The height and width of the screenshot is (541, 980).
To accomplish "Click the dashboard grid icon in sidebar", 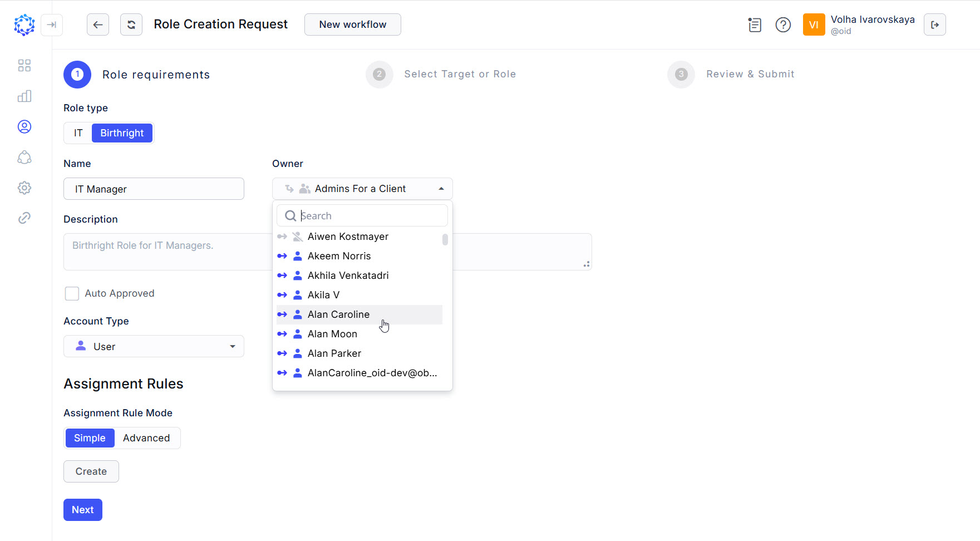I will [x=24, y=66].
